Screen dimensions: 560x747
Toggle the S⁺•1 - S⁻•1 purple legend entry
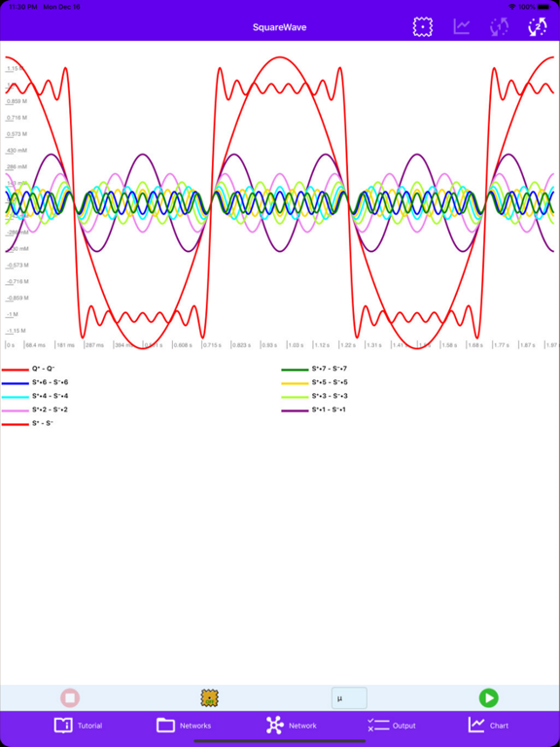314,409
